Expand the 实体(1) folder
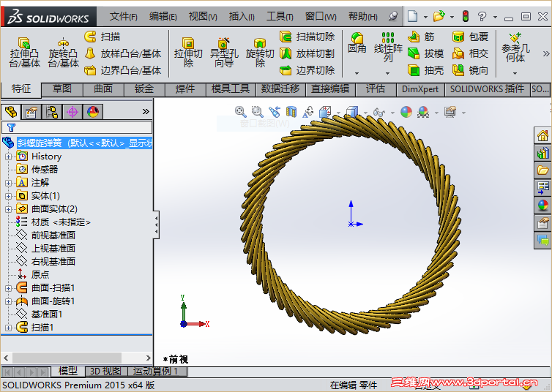The height and width of the screenshot is (392, 552). (8, 196)
